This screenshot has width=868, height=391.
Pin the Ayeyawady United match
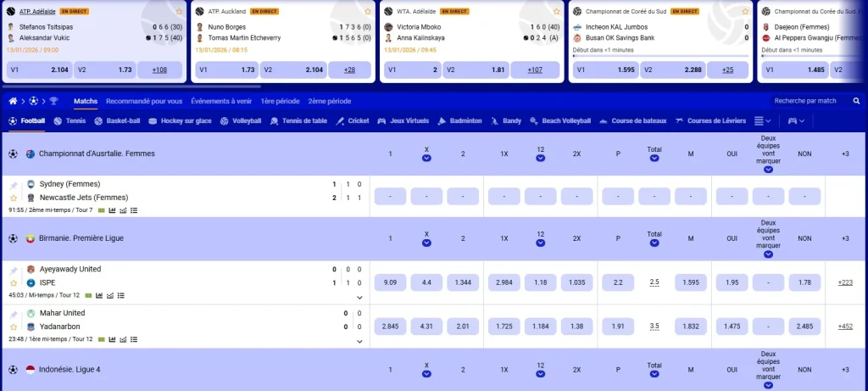(x=14, y=271)
